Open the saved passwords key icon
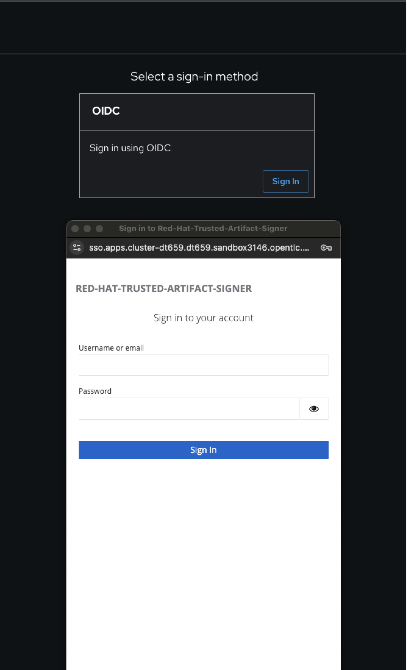 pyautogui.click(x=326, y=248)
